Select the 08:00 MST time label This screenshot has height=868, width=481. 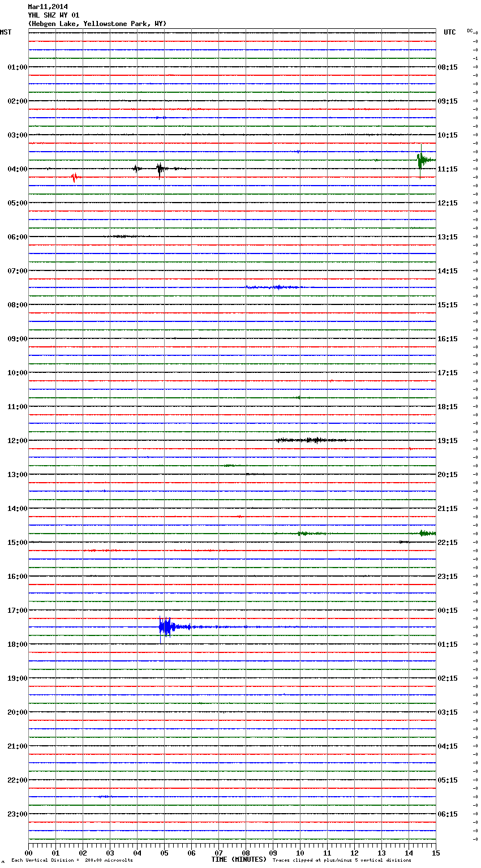(18, 305)
